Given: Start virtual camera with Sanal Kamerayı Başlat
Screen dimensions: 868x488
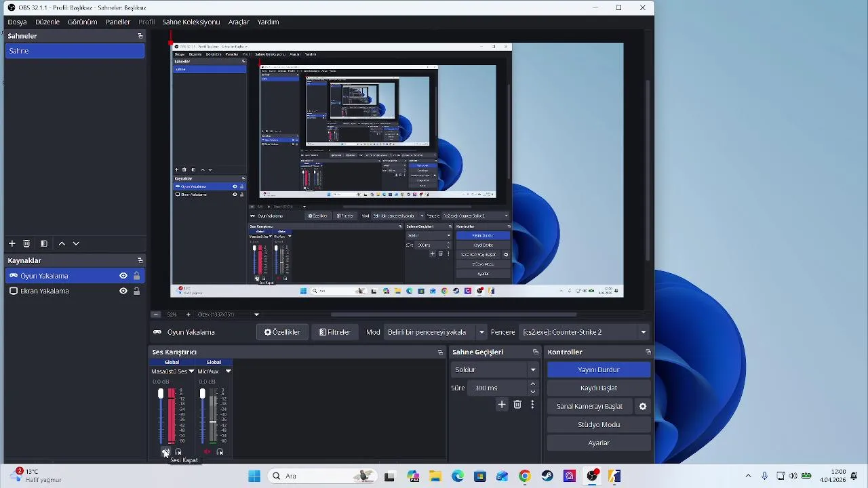Looking at the screenshot, I should tap(590, 407).
